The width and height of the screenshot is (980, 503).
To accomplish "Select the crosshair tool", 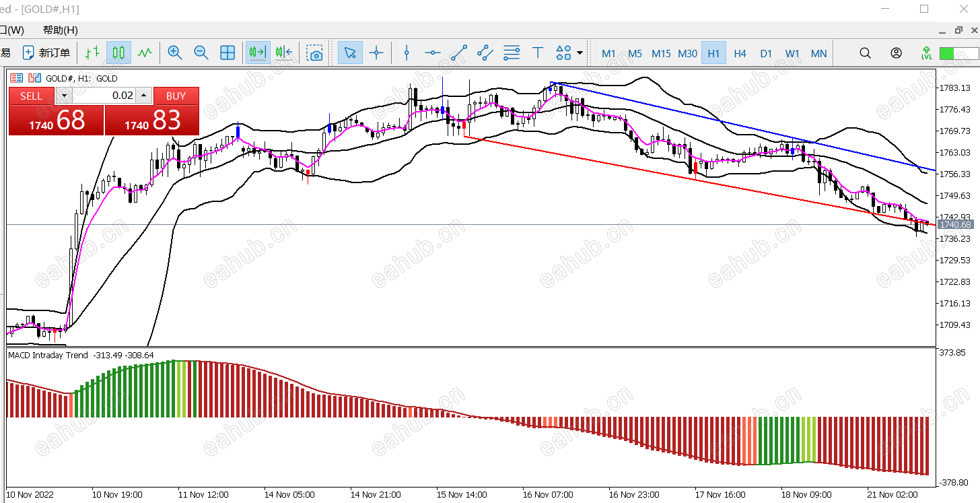I will (x=376, y=53).
